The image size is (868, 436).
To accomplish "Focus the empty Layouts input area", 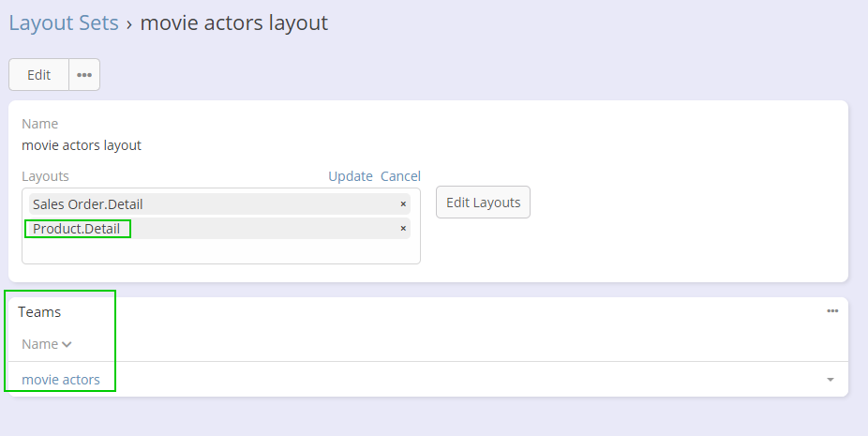I will (220, 251).
